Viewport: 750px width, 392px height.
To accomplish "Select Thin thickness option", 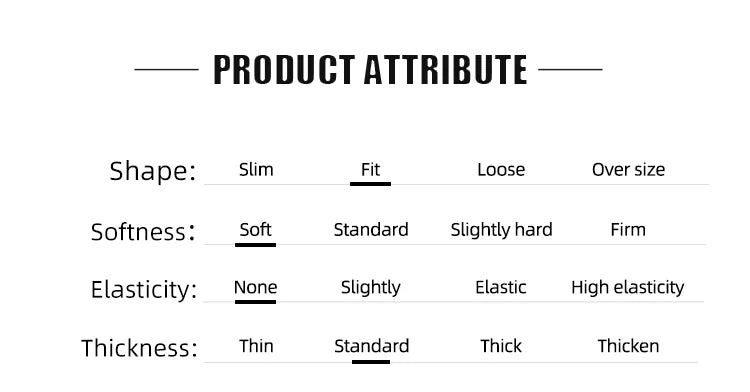I will pos(256,346).
